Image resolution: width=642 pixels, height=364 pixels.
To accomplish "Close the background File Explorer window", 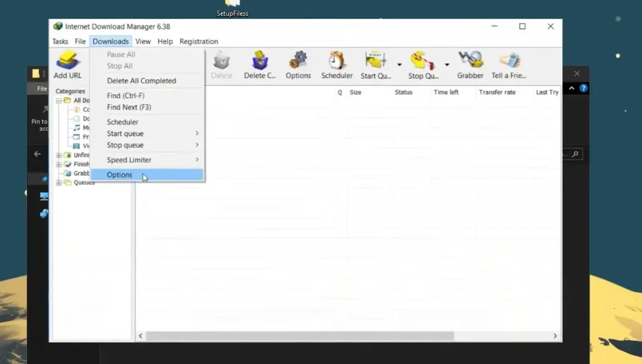I will click(x=577, y=74).
